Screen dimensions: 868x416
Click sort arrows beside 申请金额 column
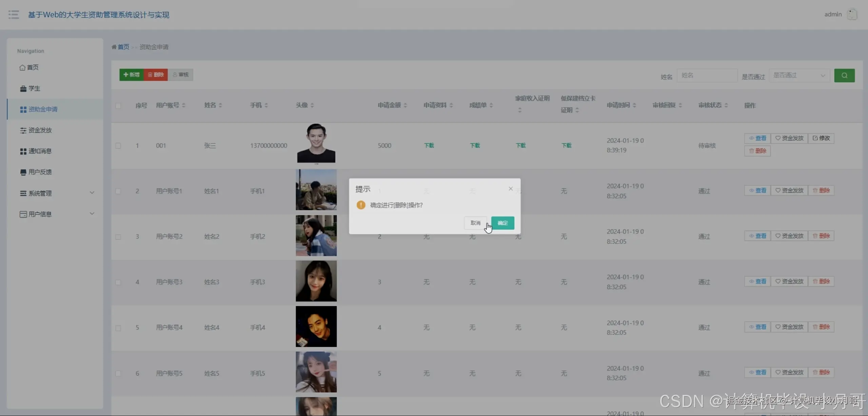pos(406,105)
